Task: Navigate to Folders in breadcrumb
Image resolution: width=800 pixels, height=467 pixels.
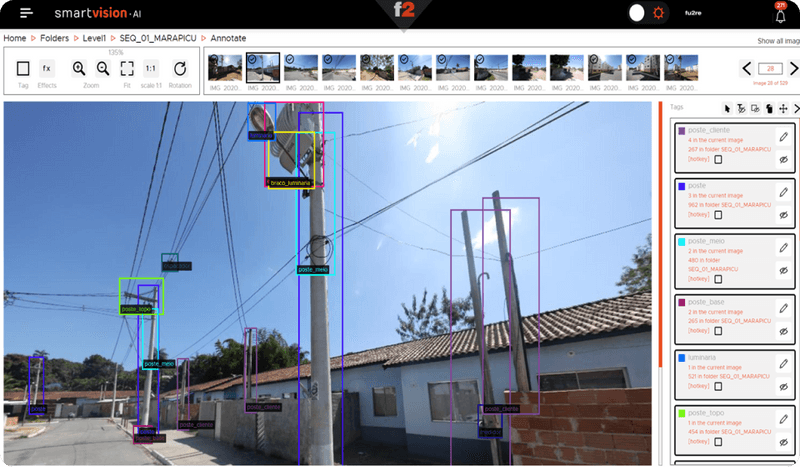Action: coord(54,37)
